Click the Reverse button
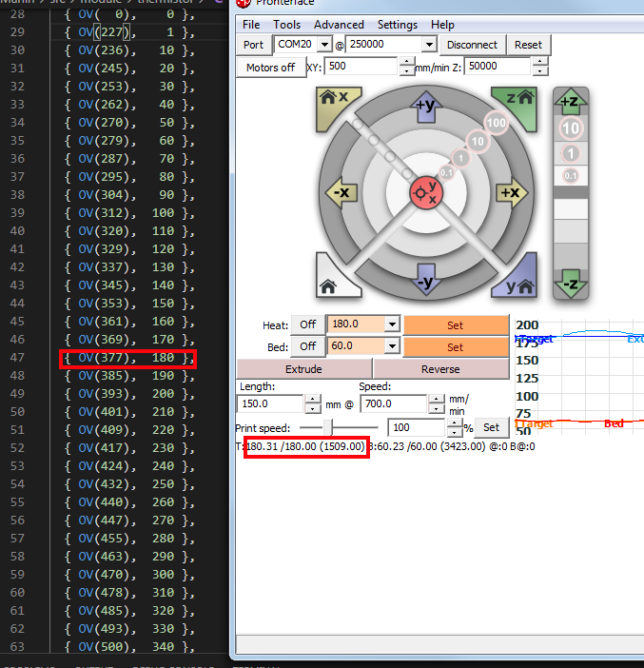 click(x=441, y=369)
